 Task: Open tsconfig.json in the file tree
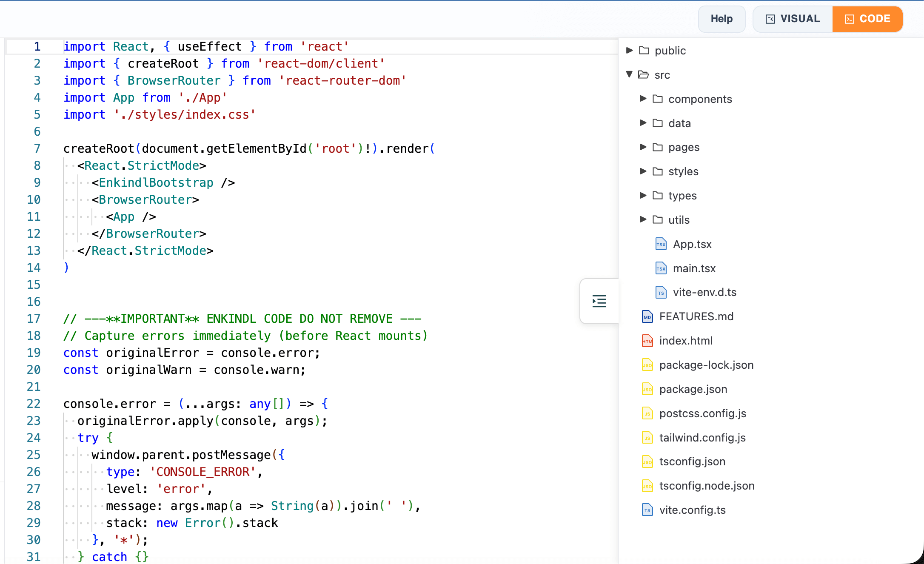pos(692,461)
